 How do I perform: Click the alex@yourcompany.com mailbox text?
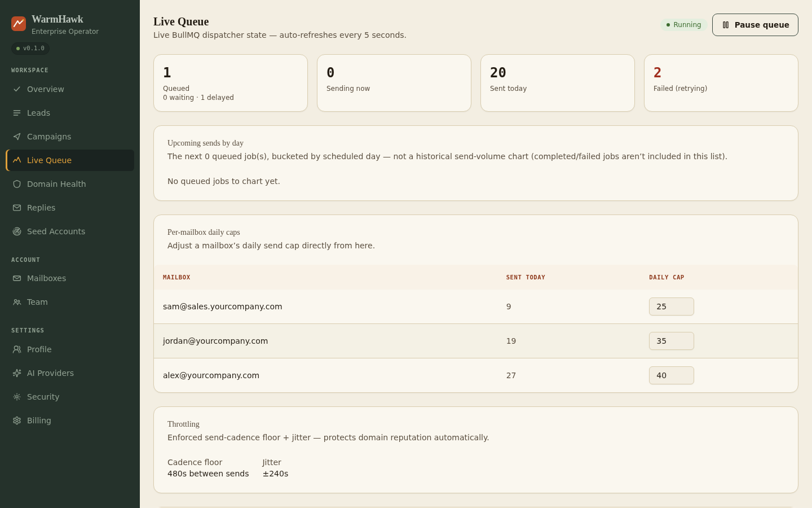pyautogui.click(x=211, y=375)
